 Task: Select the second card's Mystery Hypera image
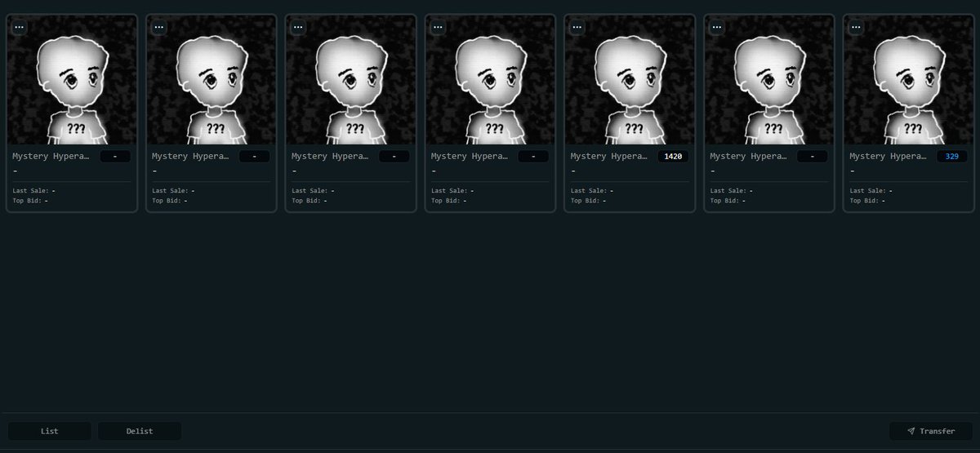pyautogui.click(x=212, y=80)
